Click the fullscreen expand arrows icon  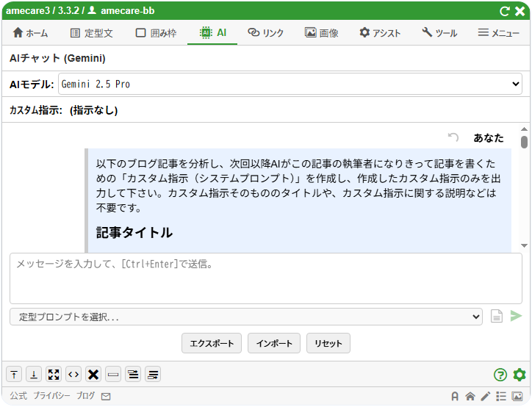click(x=54, y=375)
